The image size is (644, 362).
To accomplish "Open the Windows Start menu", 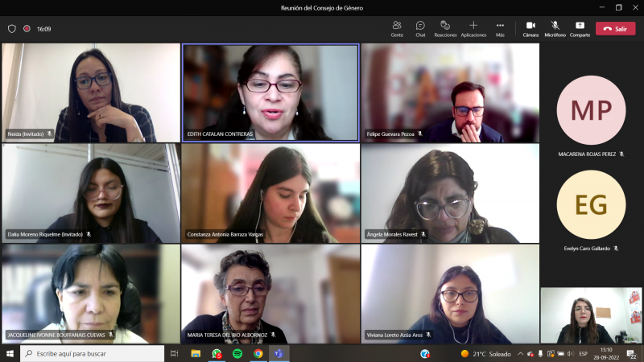I will click(10, 354).
